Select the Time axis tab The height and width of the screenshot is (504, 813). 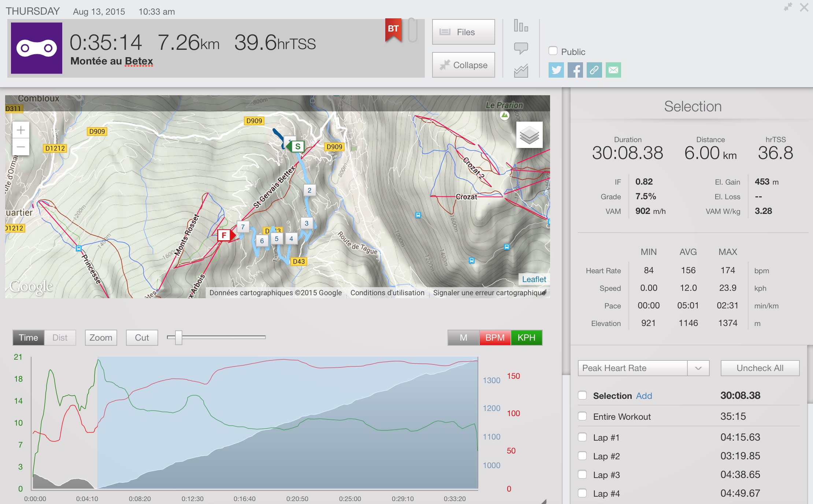click(x=29, y=338)
